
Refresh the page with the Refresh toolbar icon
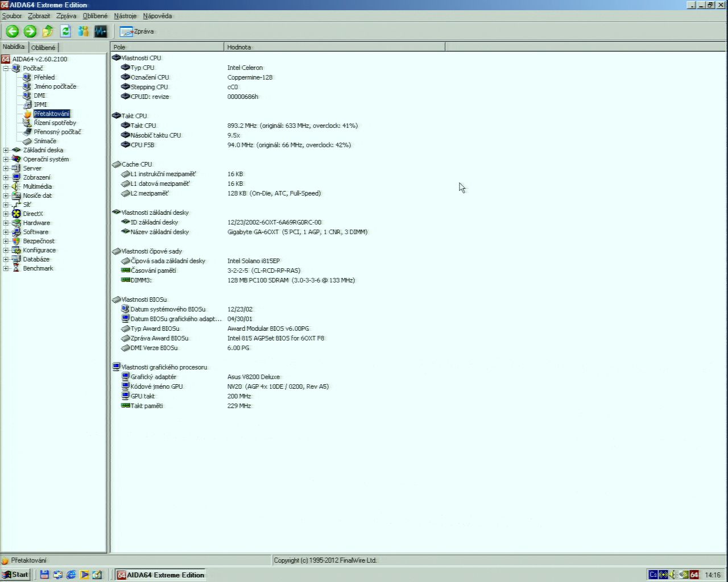[x=65, y=31]
